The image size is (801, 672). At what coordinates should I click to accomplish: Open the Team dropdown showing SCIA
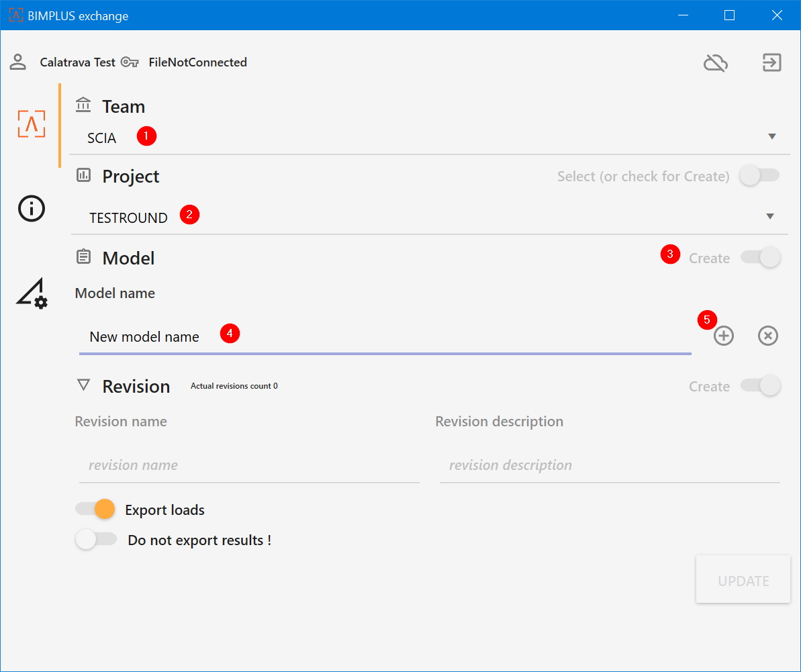click(x=430, y=138)
